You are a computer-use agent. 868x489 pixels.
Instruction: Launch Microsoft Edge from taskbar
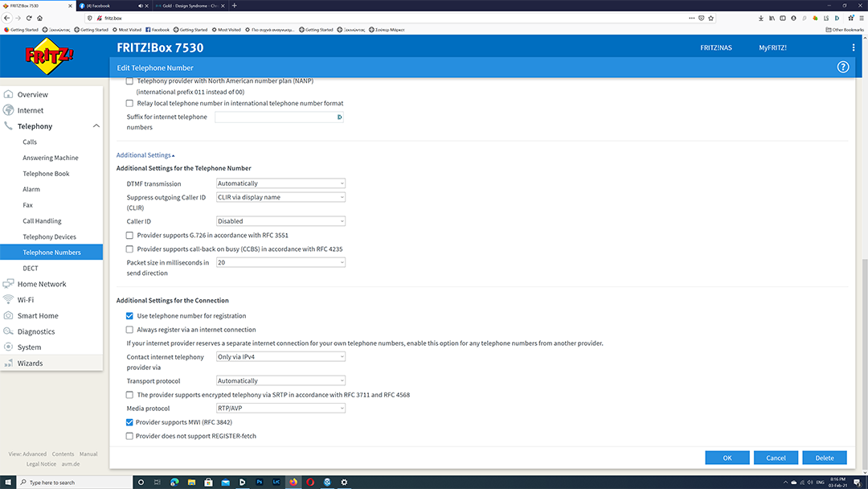tap(174, 482)
